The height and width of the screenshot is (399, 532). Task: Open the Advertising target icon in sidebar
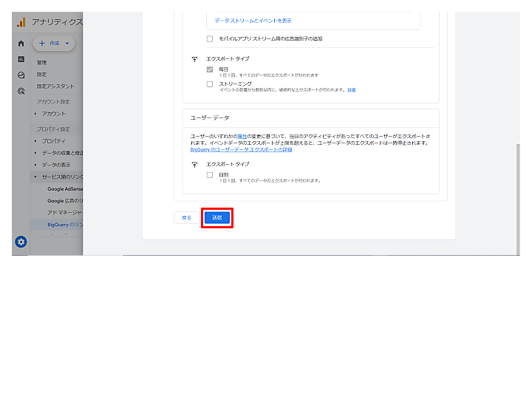[21, 91]
